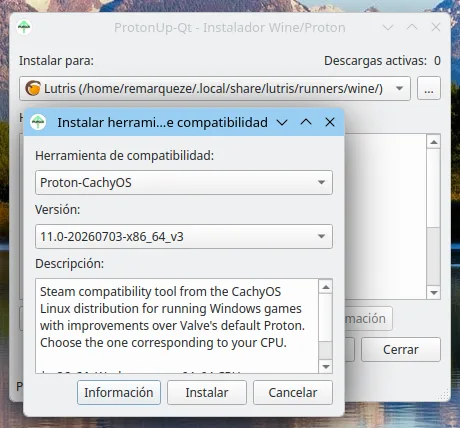Click the 'Descargas activas:' label

click(x=375, y=61)
